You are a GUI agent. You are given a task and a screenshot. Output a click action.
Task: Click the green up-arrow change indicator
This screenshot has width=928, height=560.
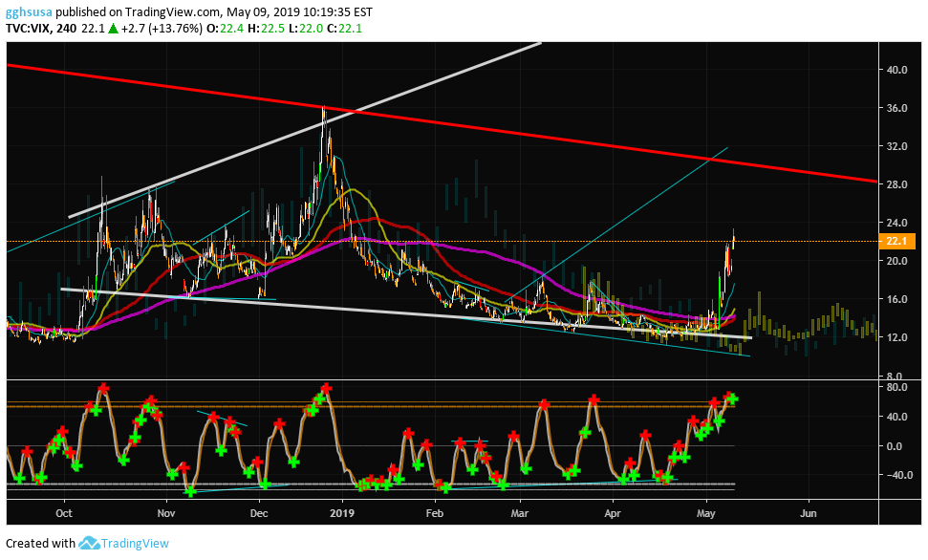pos(113,28)
